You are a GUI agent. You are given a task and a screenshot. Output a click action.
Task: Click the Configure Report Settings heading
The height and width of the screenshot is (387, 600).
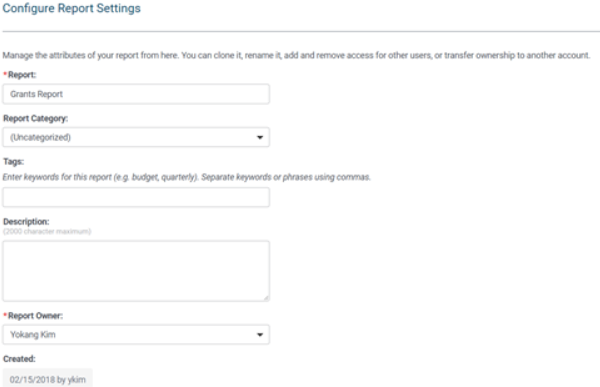72,8
